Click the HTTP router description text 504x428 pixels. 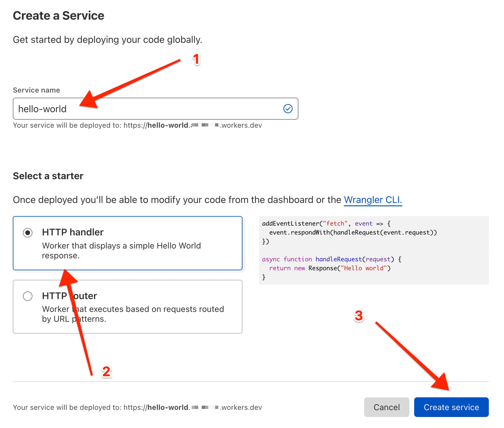point(133,314)
